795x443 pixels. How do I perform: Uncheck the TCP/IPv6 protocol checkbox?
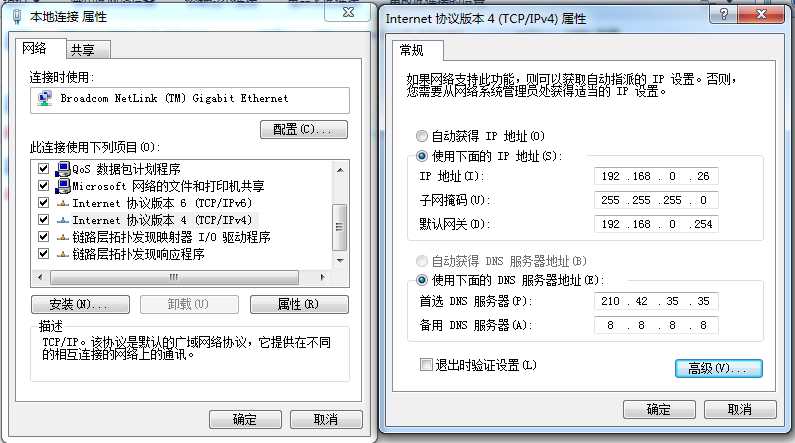pos(44,203)
